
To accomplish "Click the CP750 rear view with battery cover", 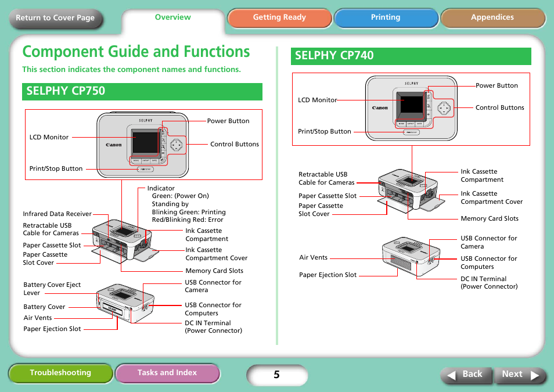I will pos(125,303).
